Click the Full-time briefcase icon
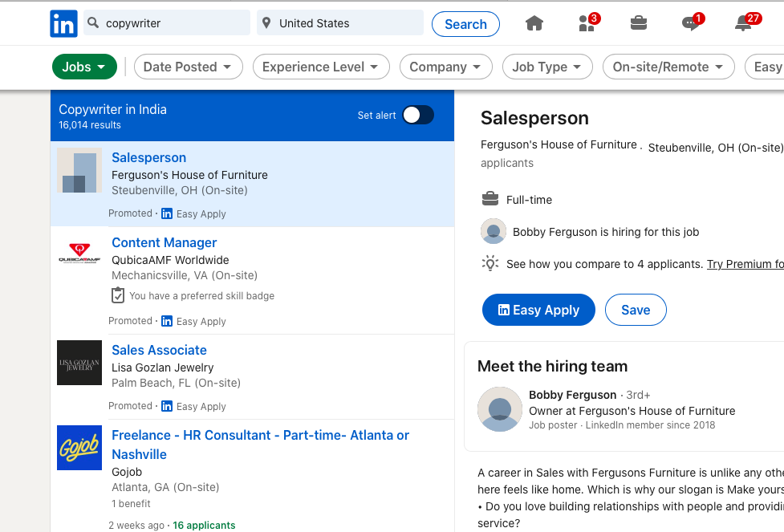 pos(490,199)
